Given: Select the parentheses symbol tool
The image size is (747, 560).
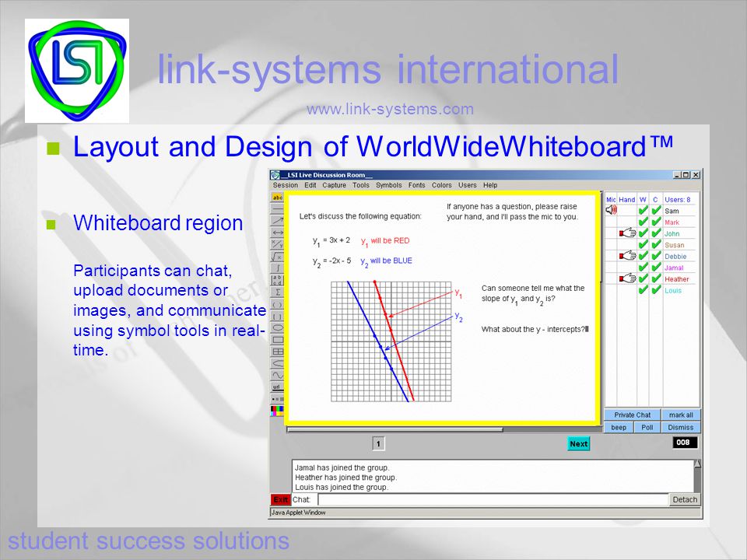Looking at the screenshot, I should coord(277,304).
